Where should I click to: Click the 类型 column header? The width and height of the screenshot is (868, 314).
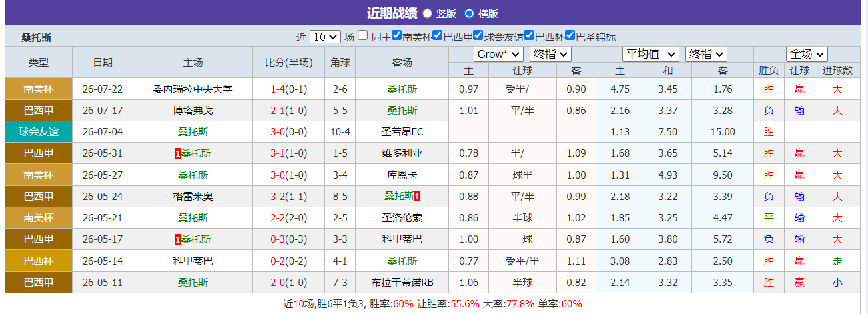click(x=38, y=62)
